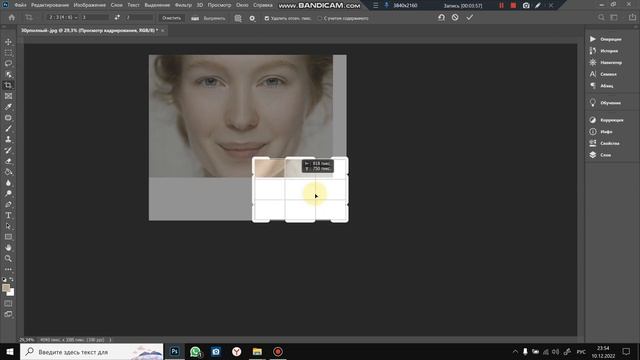The image size is (640, 360).
Task: Open the Файл menu
Action: coord(20,5)
